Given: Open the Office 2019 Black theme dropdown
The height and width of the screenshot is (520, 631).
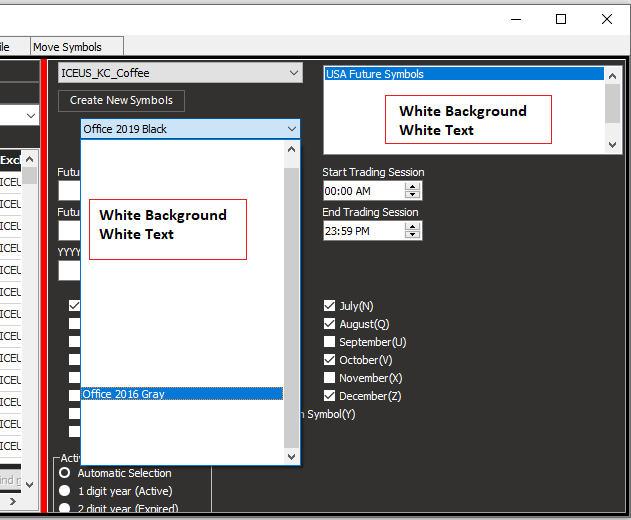Looking at the screenshot, I should (190, 129).
